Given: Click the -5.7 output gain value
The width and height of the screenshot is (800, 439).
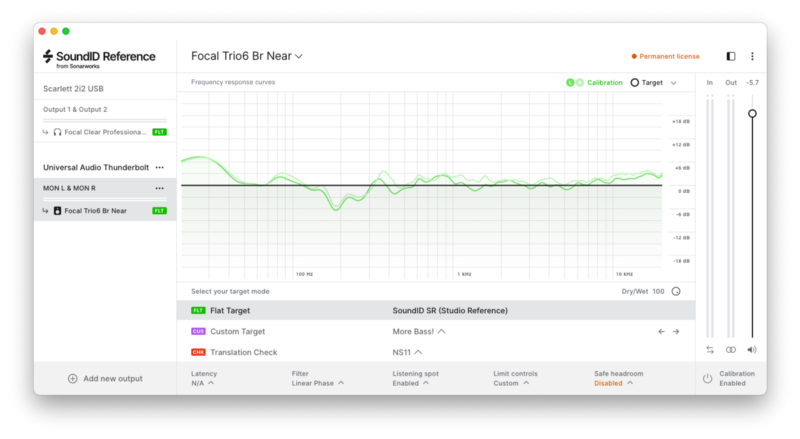Looking at the screenshot, I should pyautogui.click(x=752, y=83).
